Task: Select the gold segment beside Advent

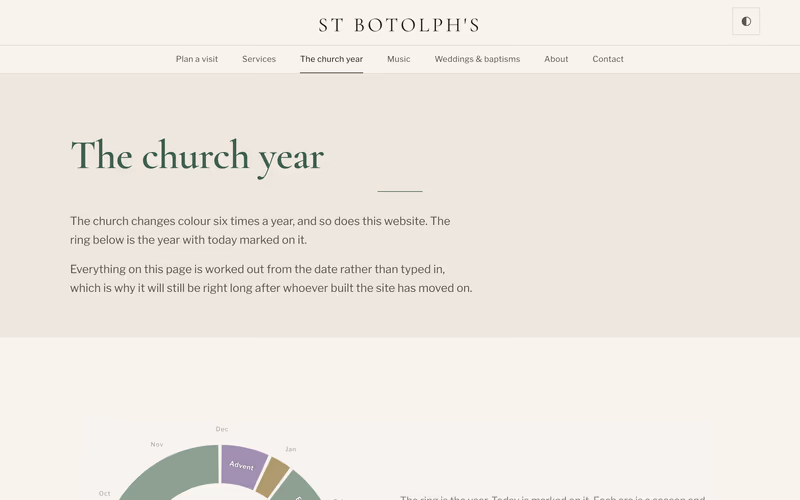Action: [x=273, y=477]
